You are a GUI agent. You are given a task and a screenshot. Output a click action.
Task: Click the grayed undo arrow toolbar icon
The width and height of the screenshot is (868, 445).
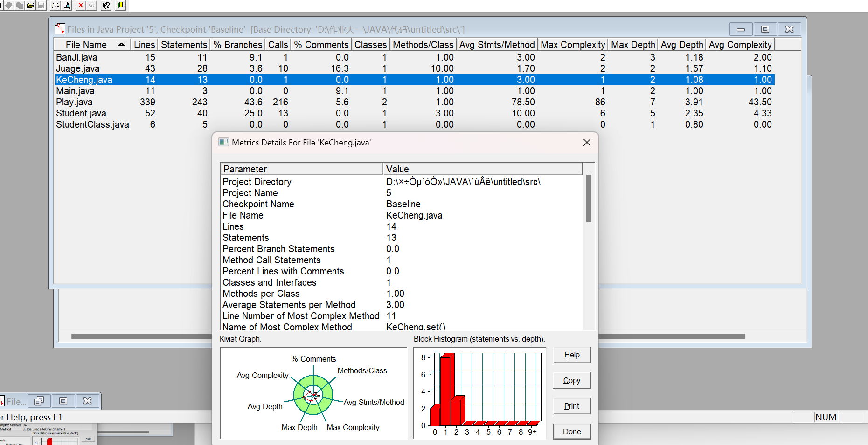pyautogui.click(x=91, y=5)
